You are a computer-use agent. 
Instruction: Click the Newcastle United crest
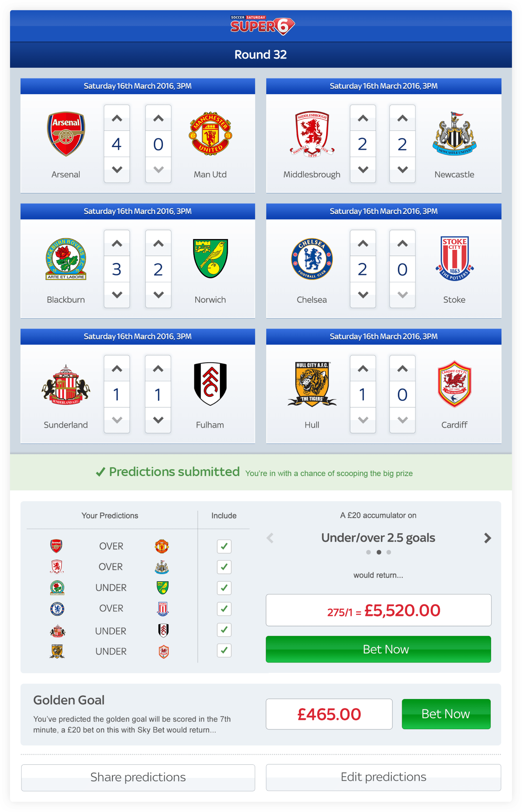click(x=454, y=134)
